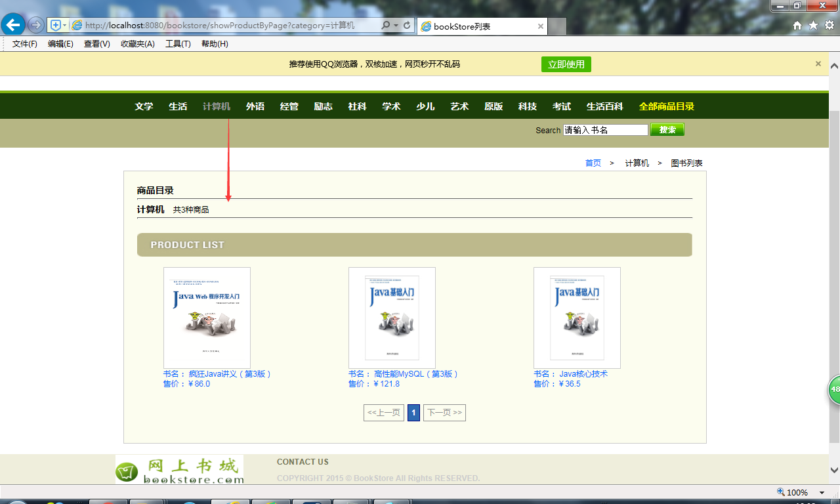
Task: Click the CONTACT US footer link
Action: [x=303, y=462]
